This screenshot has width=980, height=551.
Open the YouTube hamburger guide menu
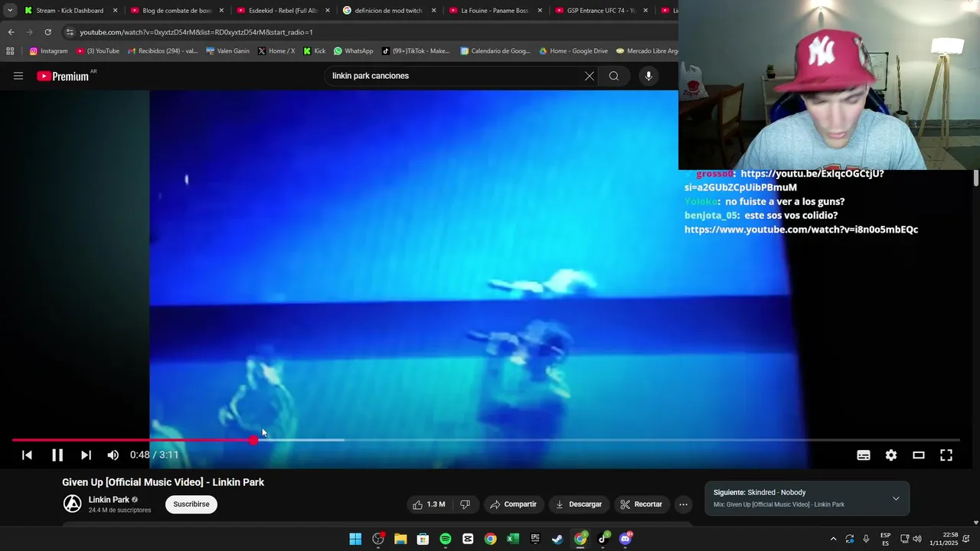pyautogui.click(x=18, y=76)
